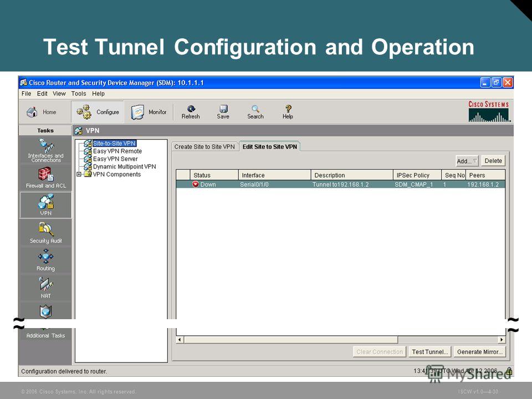
Task: Click the horizontal scrollbar right arrow
Action: click(x=502, y=339)
